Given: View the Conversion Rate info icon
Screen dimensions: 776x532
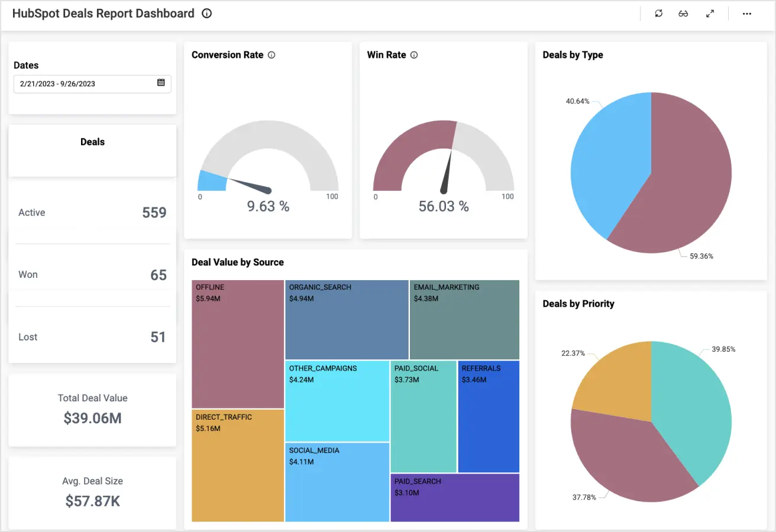Looking at the screenshot, I should click(x=271, y=54).
